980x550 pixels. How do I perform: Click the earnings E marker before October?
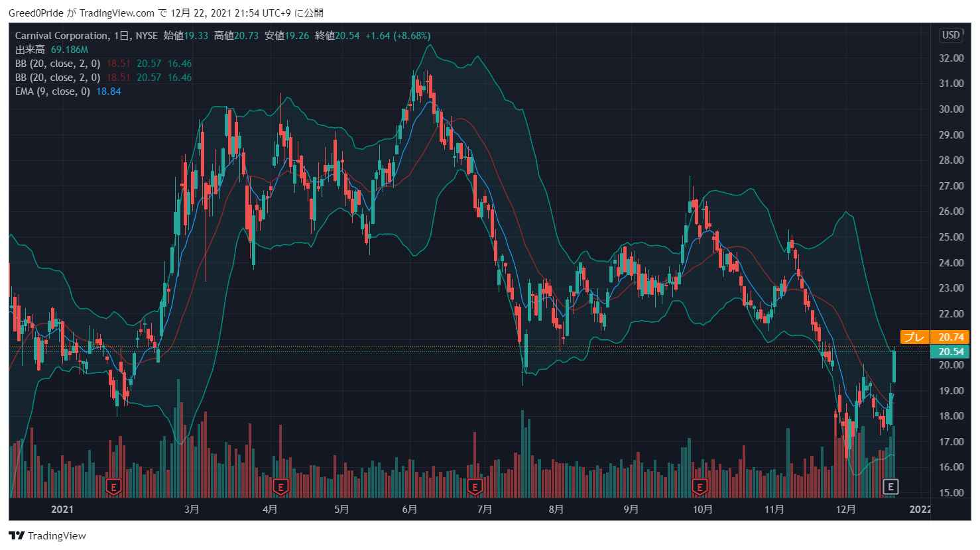699,488
